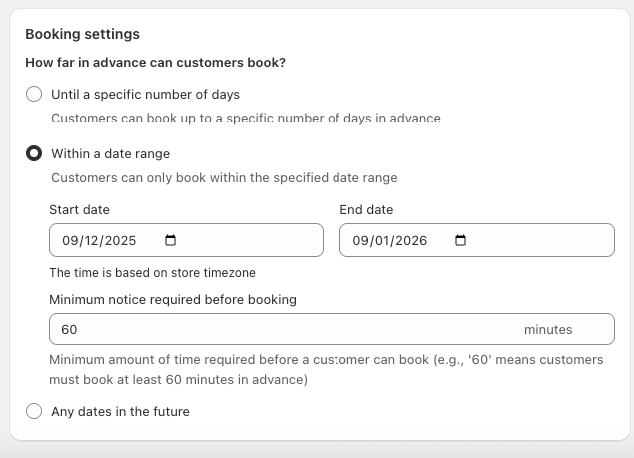
Task: Click the '12' segment in Start date
Action: tap(93, 241)
